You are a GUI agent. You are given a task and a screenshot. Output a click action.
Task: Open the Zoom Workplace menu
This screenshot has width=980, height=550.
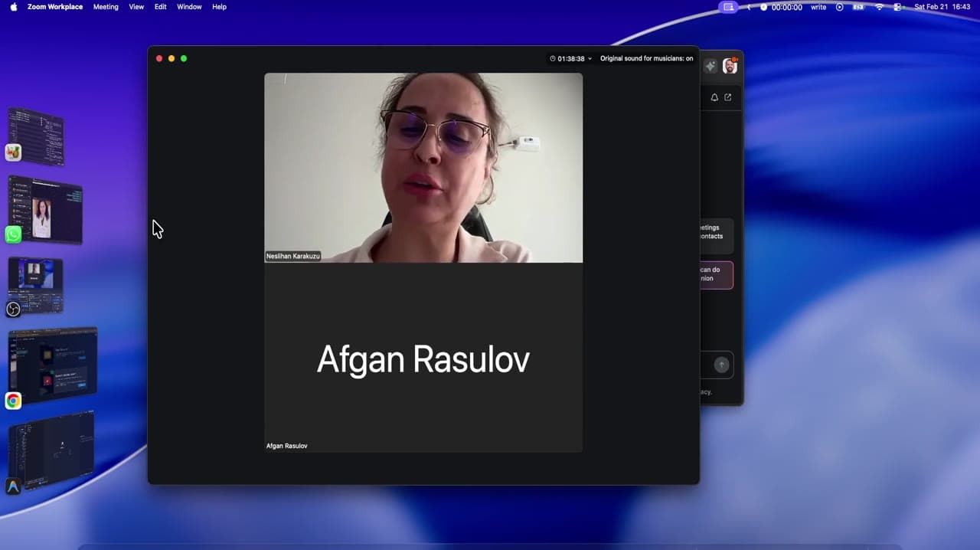click(x=55, y=7)
